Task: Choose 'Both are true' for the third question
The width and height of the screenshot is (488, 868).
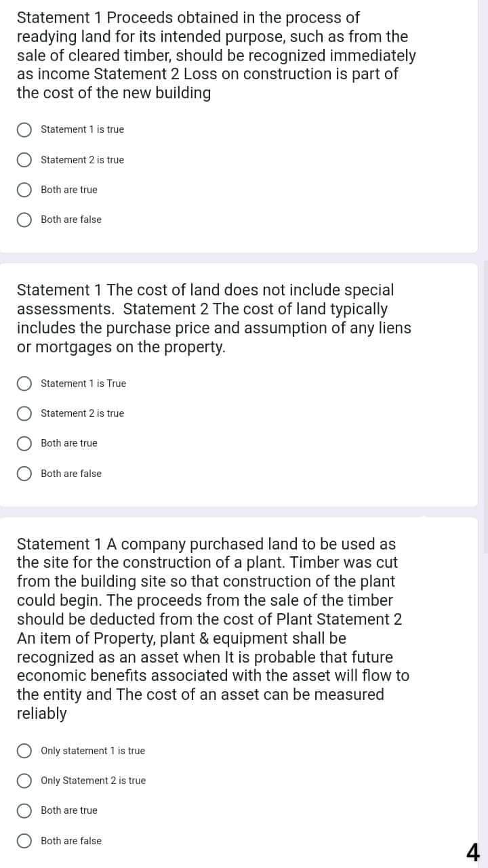Action: tap(24, 810)
